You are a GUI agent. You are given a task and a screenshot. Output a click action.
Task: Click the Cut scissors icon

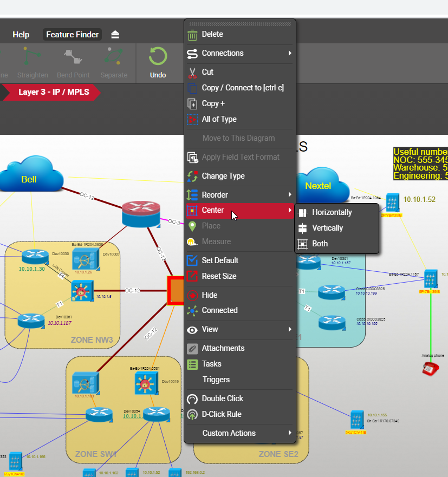(x=192, y=72)
